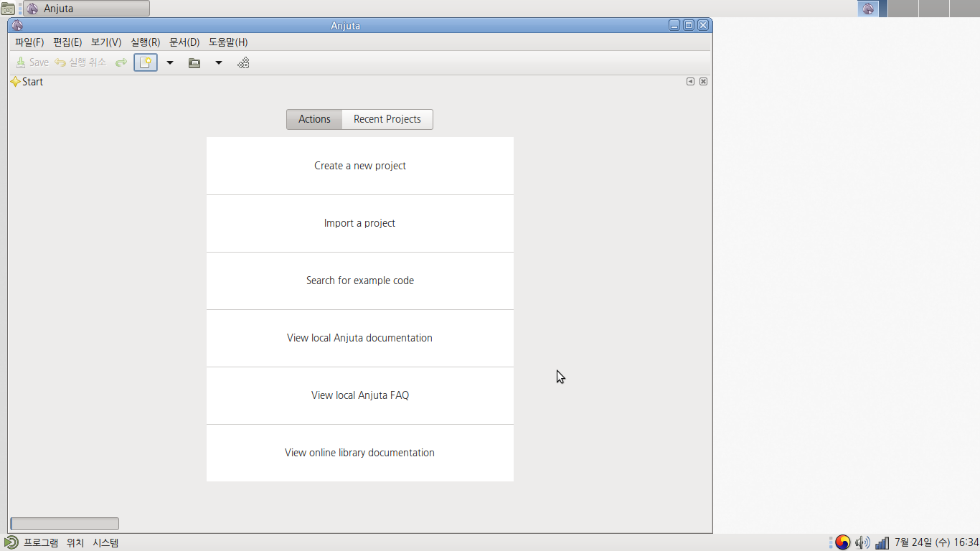Open the 시스템 system menu
The width and height of the screenshot is (980, 551).
pyautogui.click(x=105, y=543)
